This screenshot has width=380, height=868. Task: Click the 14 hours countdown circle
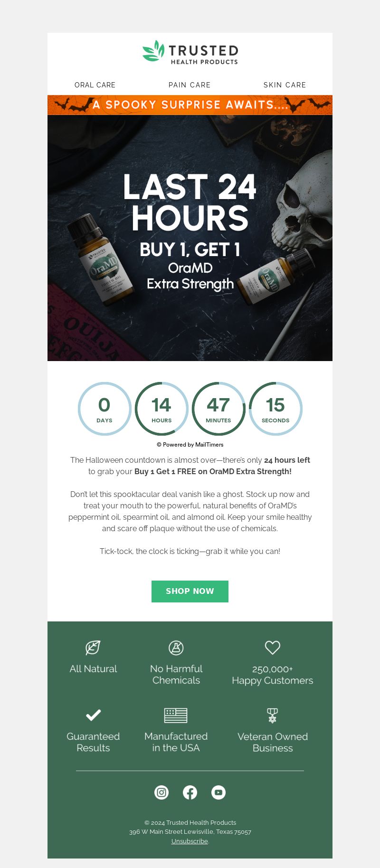tap(161, 409)
